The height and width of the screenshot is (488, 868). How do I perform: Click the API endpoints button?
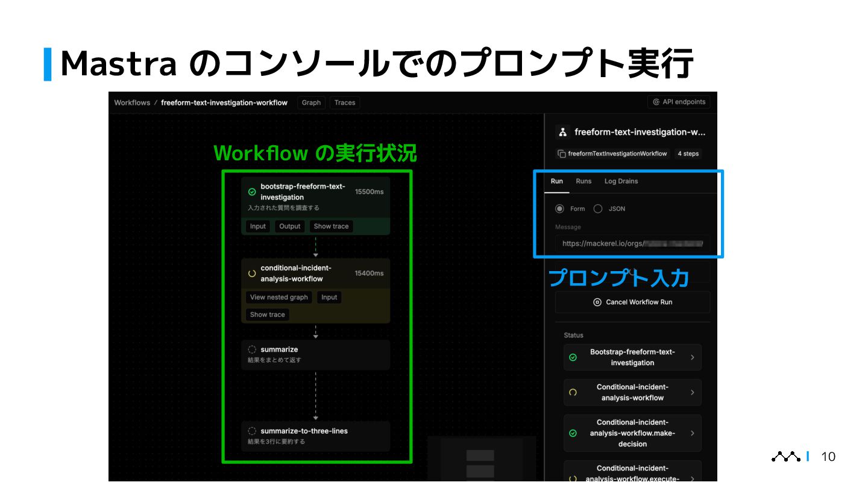coord(679,102)
